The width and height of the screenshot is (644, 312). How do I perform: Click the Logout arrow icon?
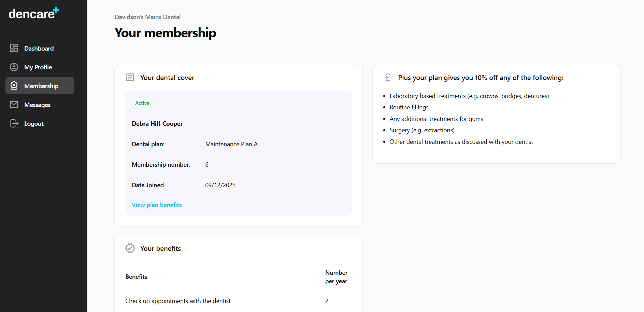pos(14,123)
